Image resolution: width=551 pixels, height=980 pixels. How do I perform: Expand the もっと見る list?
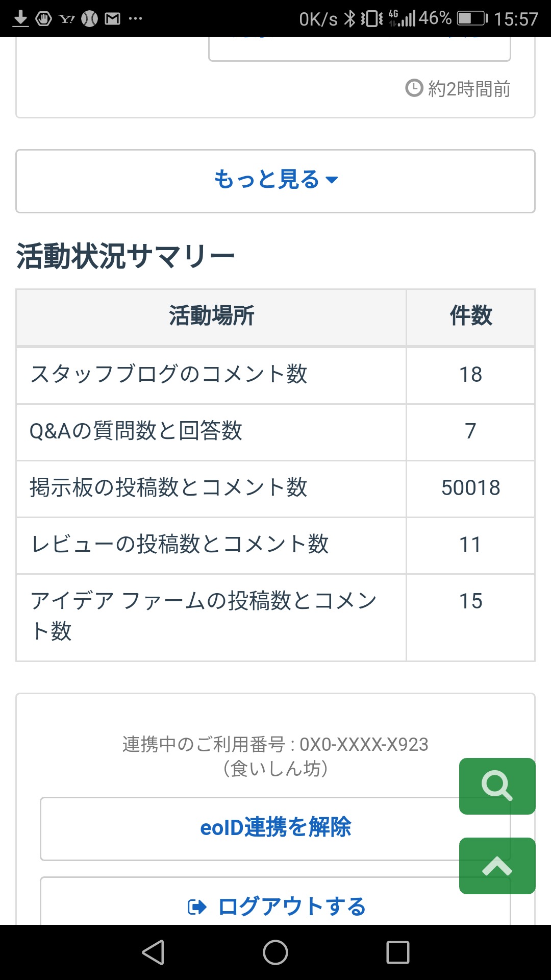(x=275, y=181)
